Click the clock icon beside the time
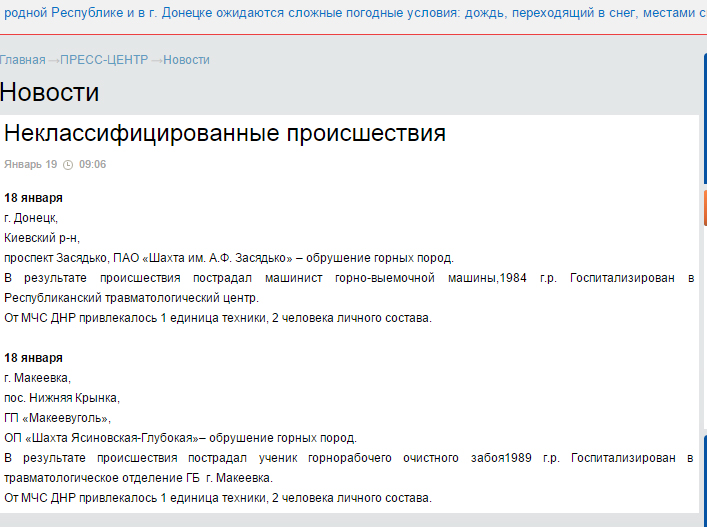 tap(68, 165)
